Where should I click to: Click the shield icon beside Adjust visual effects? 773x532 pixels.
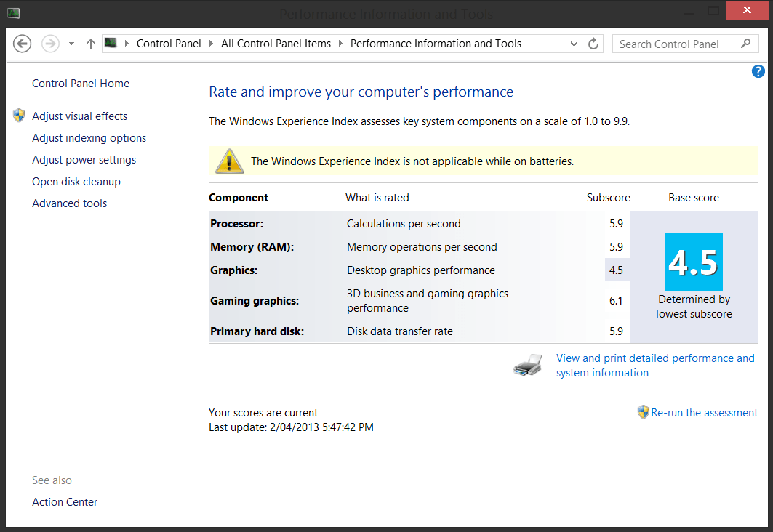[19, 116]
